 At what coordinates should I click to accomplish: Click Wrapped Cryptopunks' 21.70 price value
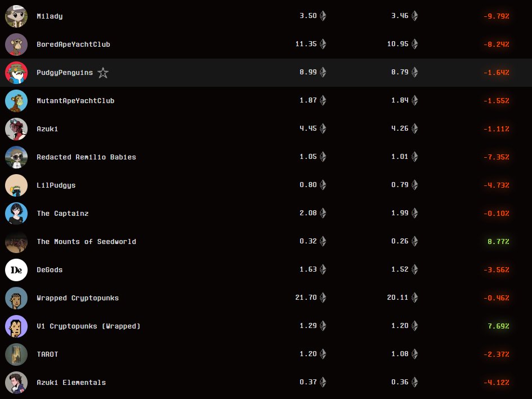point(306,298)
